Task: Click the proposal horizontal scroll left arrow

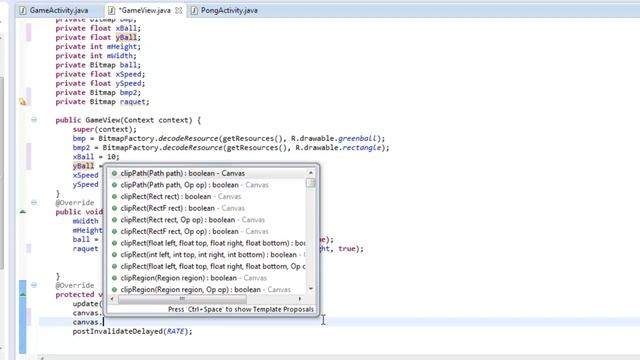Action: tap(113, 299)
